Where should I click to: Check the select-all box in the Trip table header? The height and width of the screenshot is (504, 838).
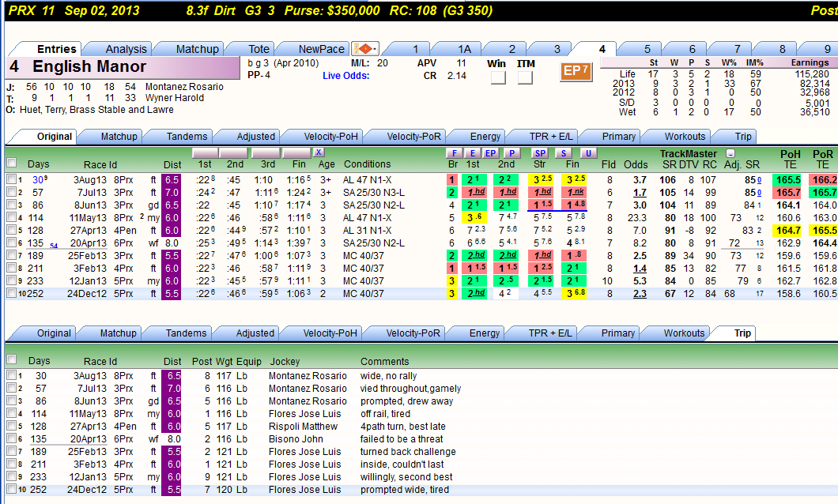[11, 359]
